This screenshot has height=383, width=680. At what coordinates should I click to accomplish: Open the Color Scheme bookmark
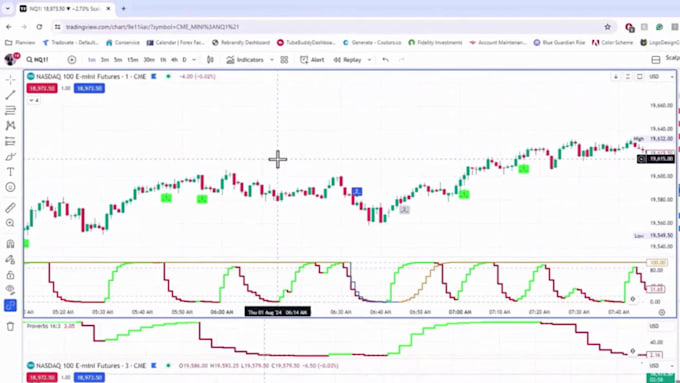(x=612, y=43)
